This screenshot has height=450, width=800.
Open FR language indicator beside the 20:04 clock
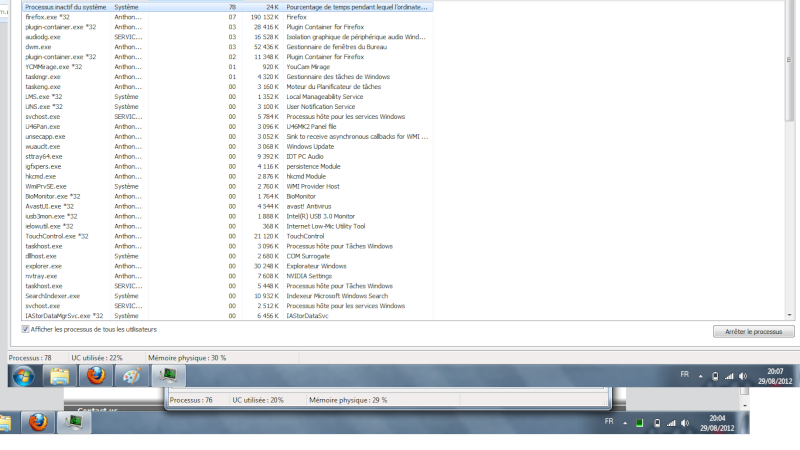609,421
